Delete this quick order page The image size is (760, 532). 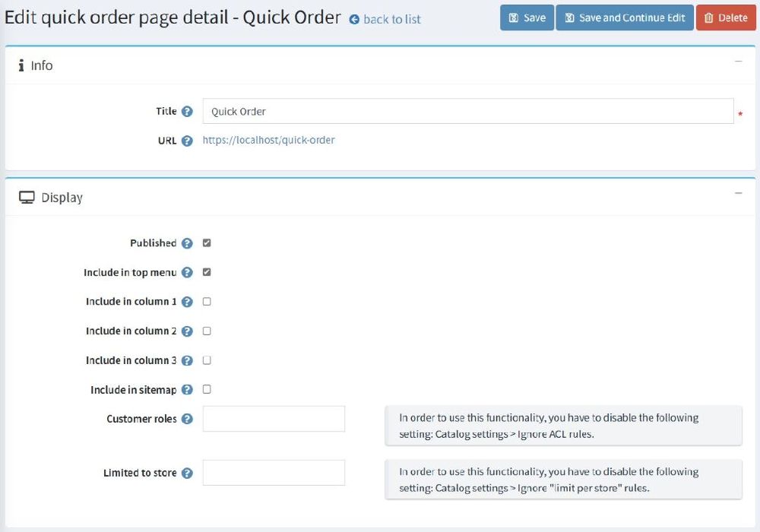pos(726,18)
